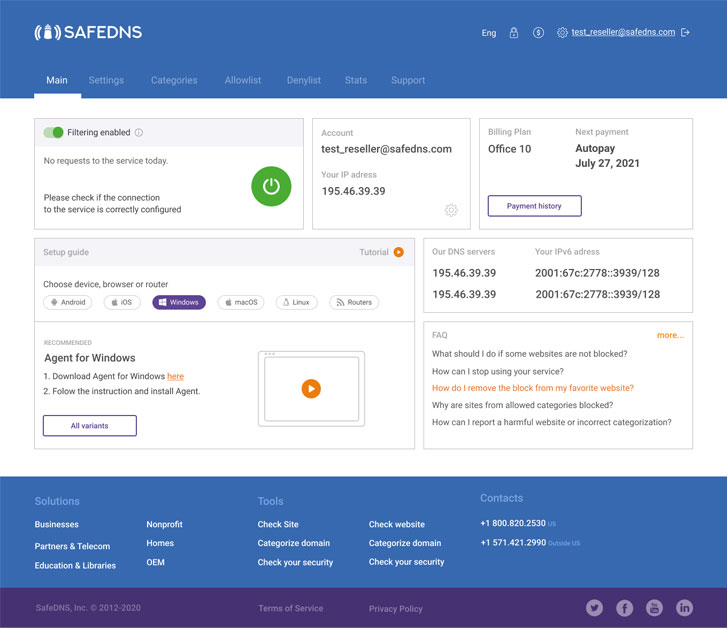
Task: Click the gear icon beside the header email
Action: (562, 32)
